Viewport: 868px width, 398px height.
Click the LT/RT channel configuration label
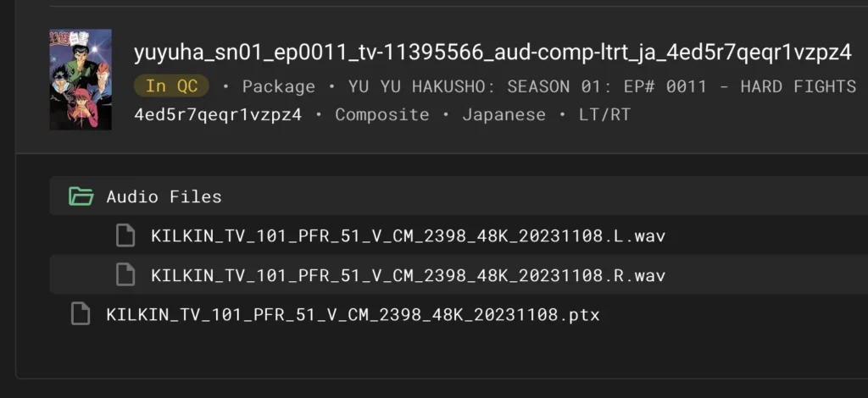(x=604, y=114)
